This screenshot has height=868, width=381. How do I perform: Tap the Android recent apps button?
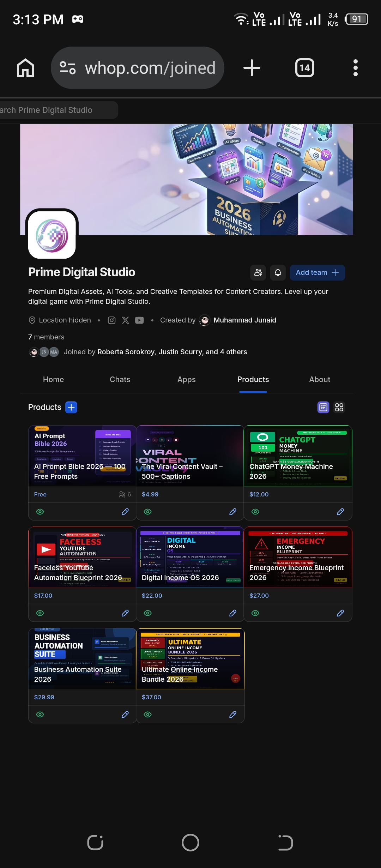click(95, 843)
